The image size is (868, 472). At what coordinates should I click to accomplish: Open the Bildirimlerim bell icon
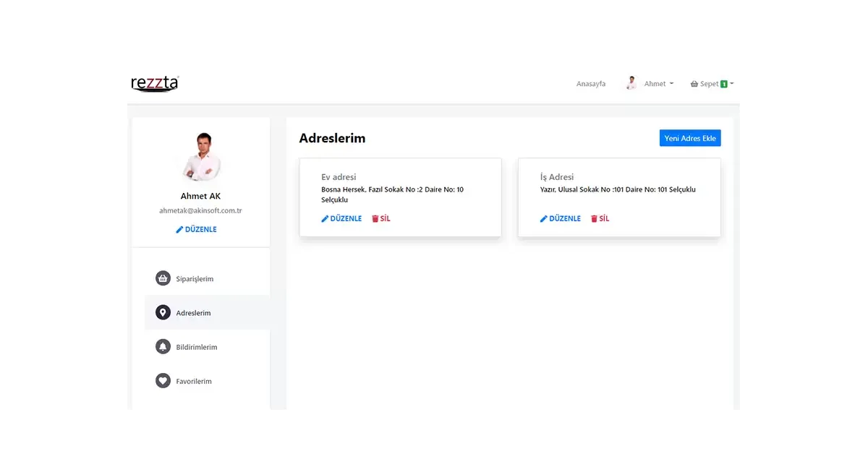pyautogui.click(x=163, y=347)
